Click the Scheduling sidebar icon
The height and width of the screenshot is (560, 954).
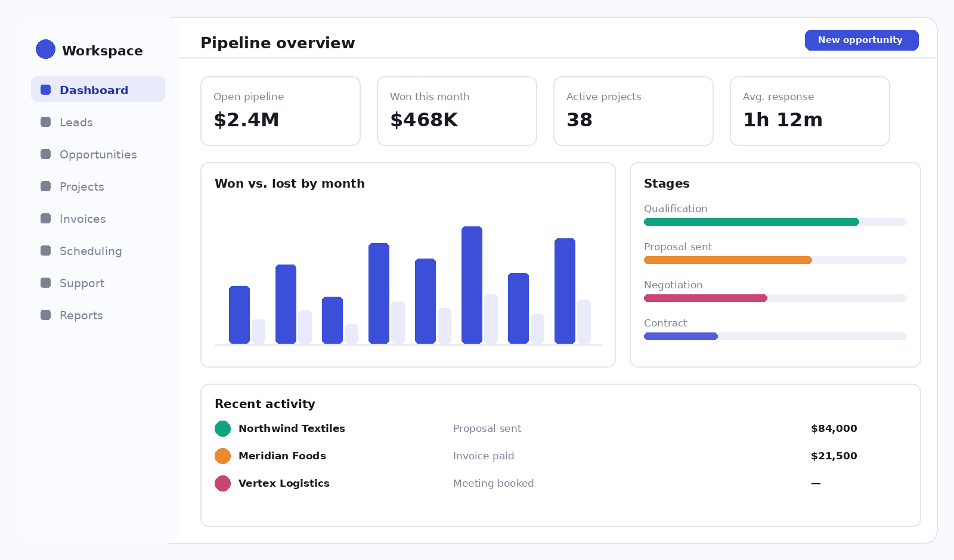(45, 251)
